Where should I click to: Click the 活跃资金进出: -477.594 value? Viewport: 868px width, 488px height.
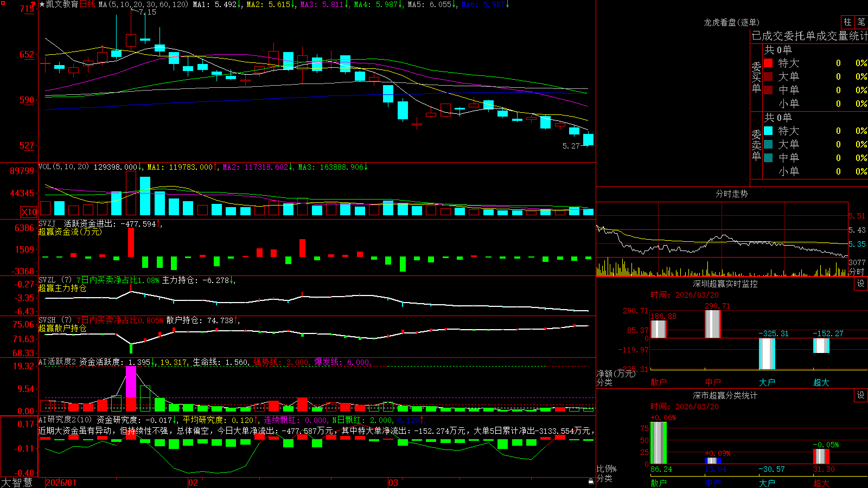pyautogui.click(x=112, y=223)
